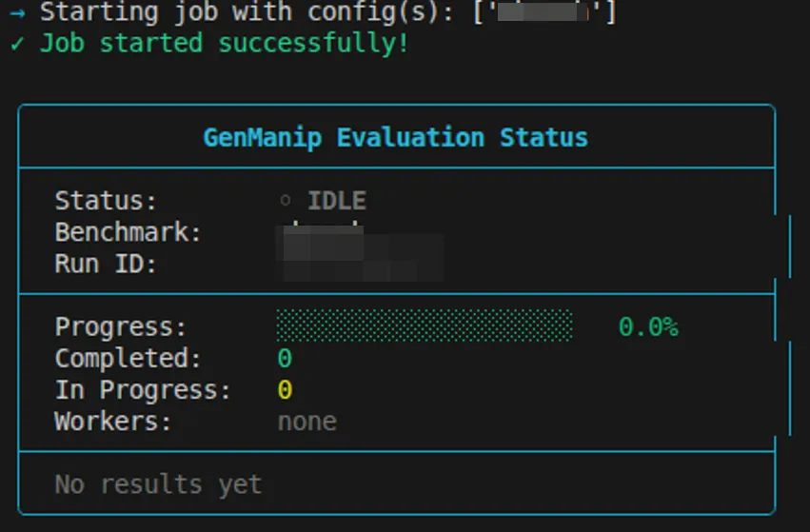Click the yellow In Progress count value

285,390
